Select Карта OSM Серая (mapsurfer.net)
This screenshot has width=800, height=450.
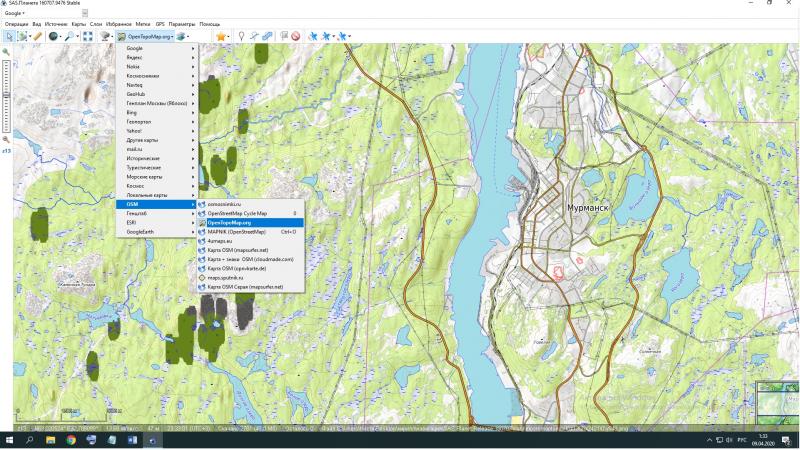click(x=251, y=287)
